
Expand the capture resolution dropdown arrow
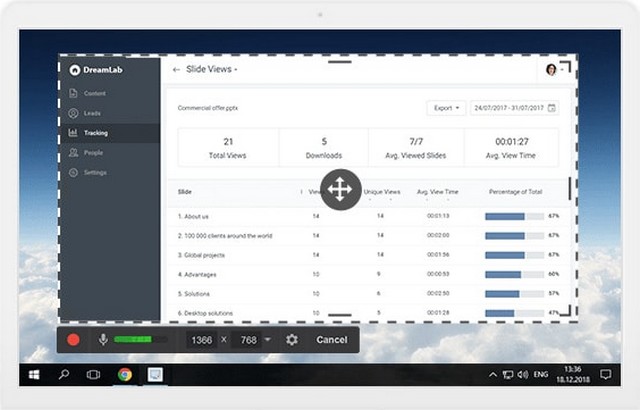[x=268, y=340]
